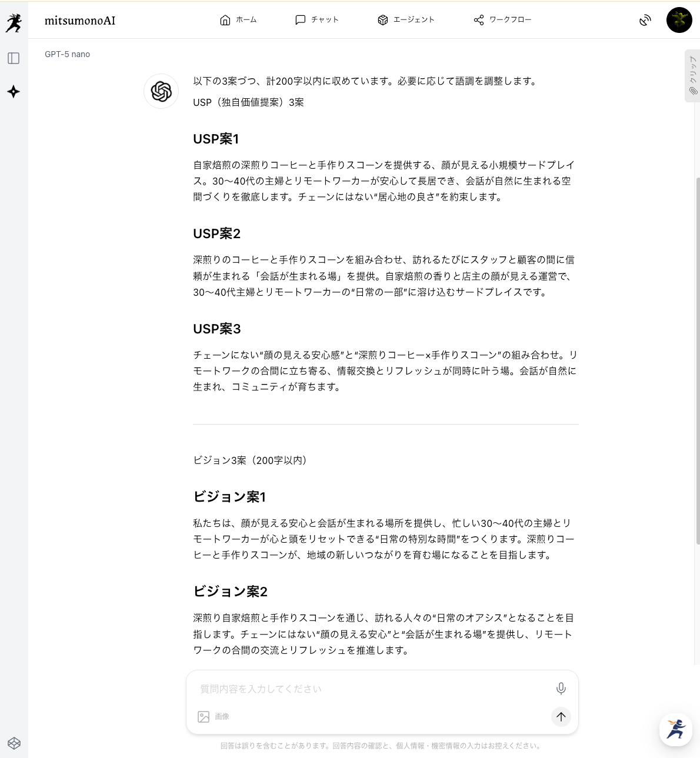Screen dimensions: 700x758
Task: Open the エージェント menu item
Action: click(x=406, y=20)
